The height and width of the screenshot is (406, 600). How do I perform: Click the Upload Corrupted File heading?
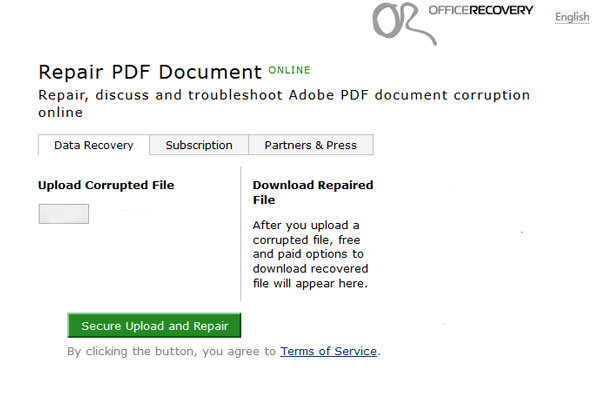point(106,185)
